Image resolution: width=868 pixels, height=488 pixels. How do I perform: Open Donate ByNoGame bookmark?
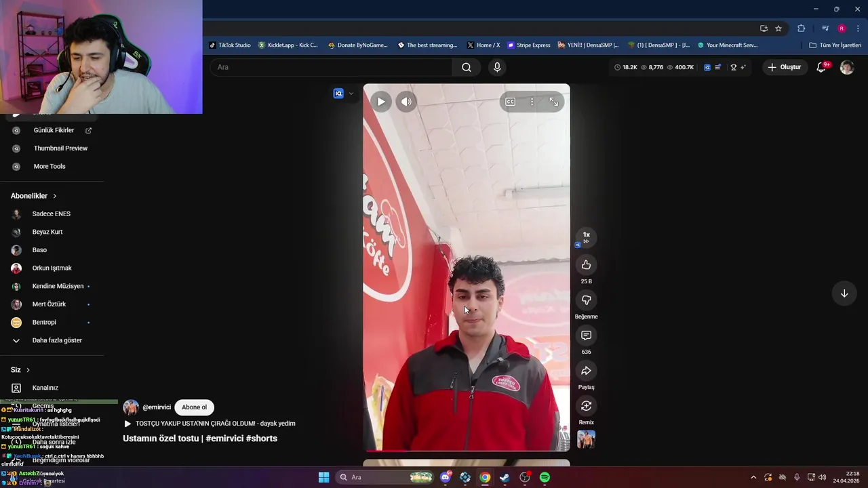[357, 45]
